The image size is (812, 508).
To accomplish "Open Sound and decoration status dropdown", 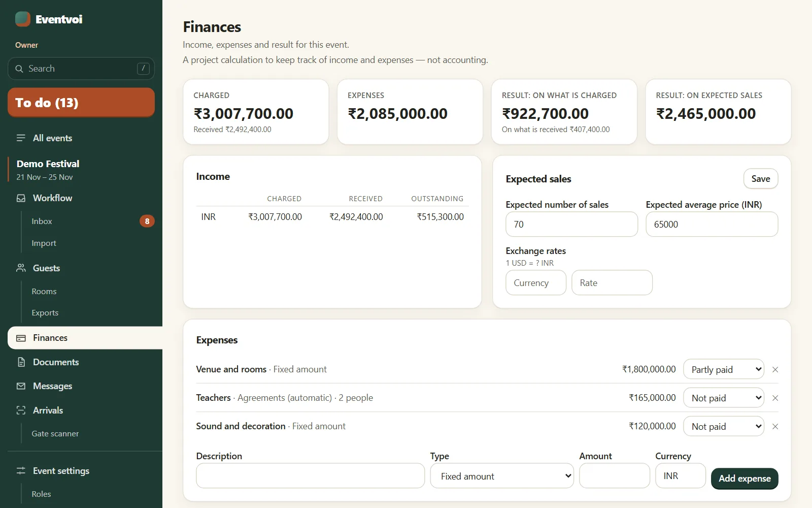I will (724, 426).
